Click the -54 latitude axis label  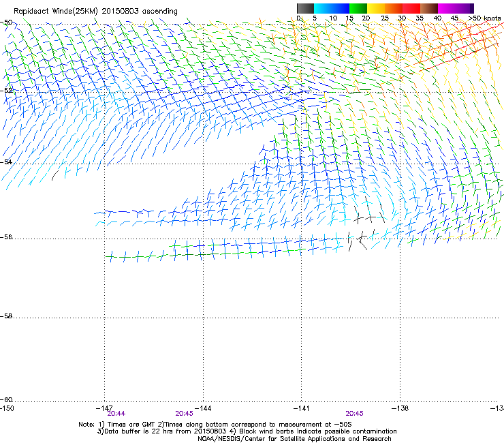(6, 162)
